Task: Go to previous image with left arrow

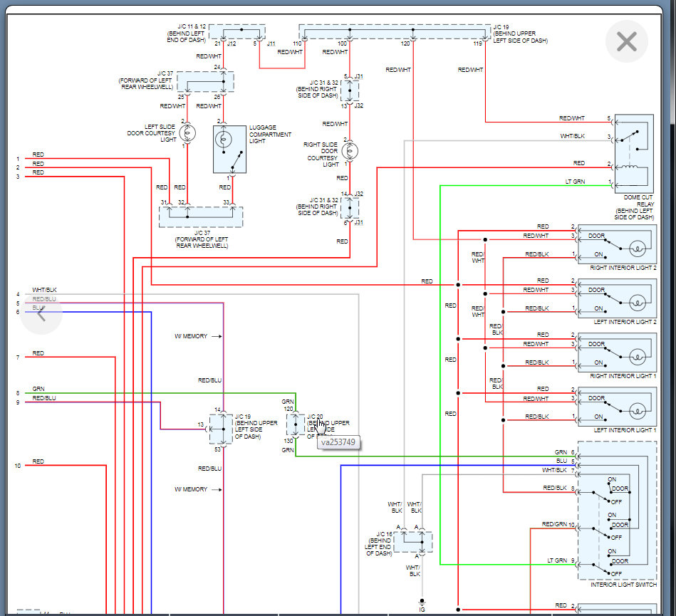Action: pyautogui.click(x=41, y=313)
